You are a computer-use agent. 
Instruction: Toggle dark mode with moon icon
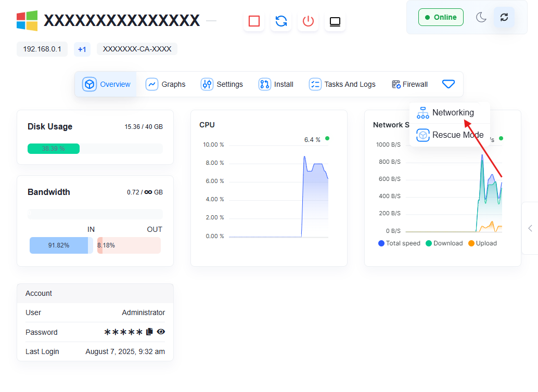481,17
